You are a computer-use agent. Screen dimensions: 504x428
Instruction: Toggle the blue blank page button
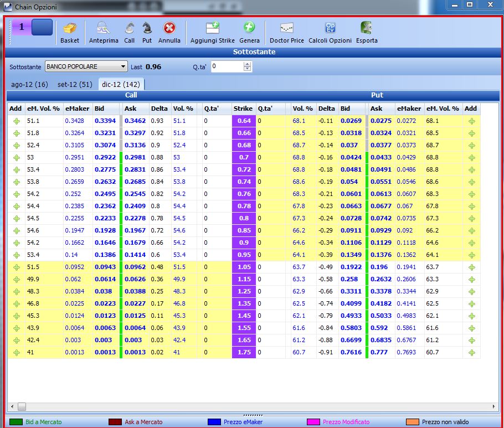click(x=42, y=27)
